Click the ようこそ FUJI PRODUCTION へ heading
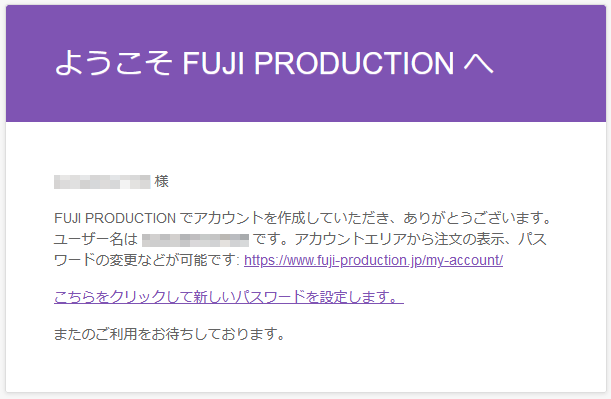Image resolution: width=611 pixels, height=399 pixels. coord(274,62)
